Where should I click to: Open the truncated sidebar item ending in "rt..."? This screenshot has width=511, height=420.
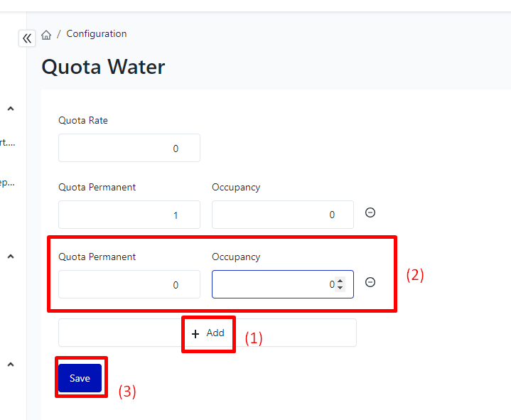tap(7, 142)
